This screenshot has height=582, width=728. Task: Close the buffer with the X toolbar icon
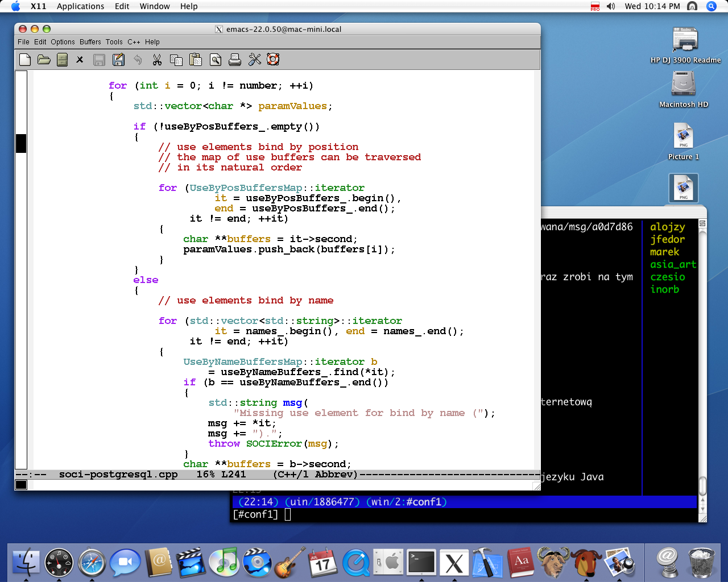tap(80, 60)
